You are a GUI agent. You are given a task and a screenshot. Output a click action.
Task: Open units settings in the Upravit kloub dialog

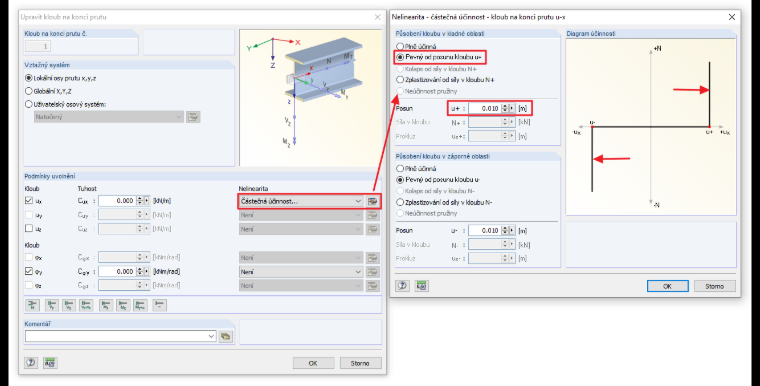pos(50,362)
